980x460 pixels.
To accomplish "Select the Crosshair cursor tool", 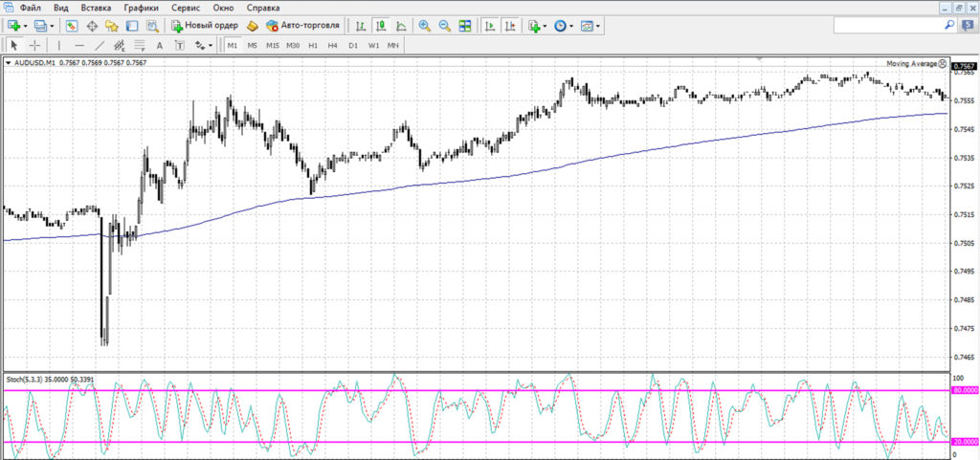I will click(x=35, y=45).
